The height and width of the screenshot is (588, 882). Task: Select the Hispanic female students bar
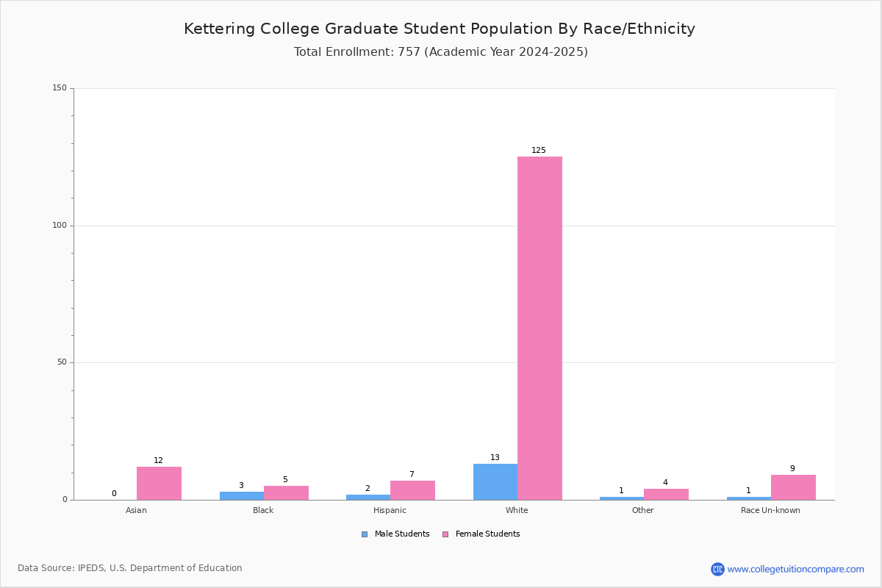[x=413, y=490]
